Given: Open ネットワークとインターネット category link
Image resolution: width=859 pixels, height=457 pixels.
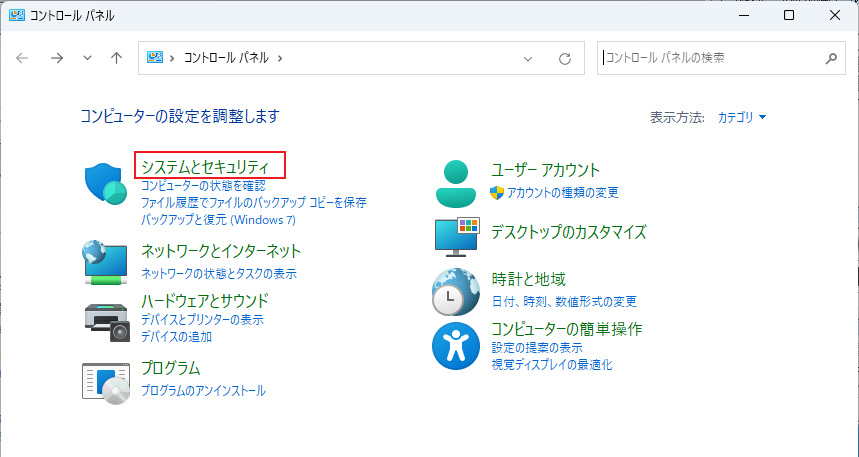Looking at the screenshot, I should [x=221, y=251].
